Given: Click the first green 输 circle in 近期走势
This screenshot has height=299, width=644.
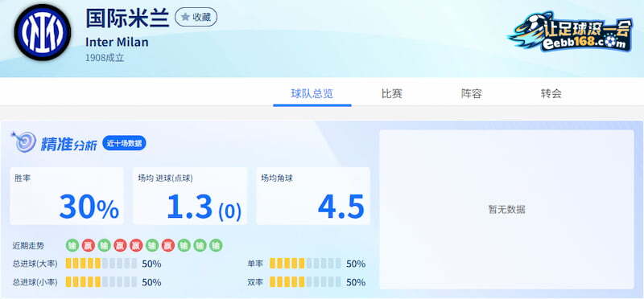Looking at the screenshot, I should tap(72, 246).
